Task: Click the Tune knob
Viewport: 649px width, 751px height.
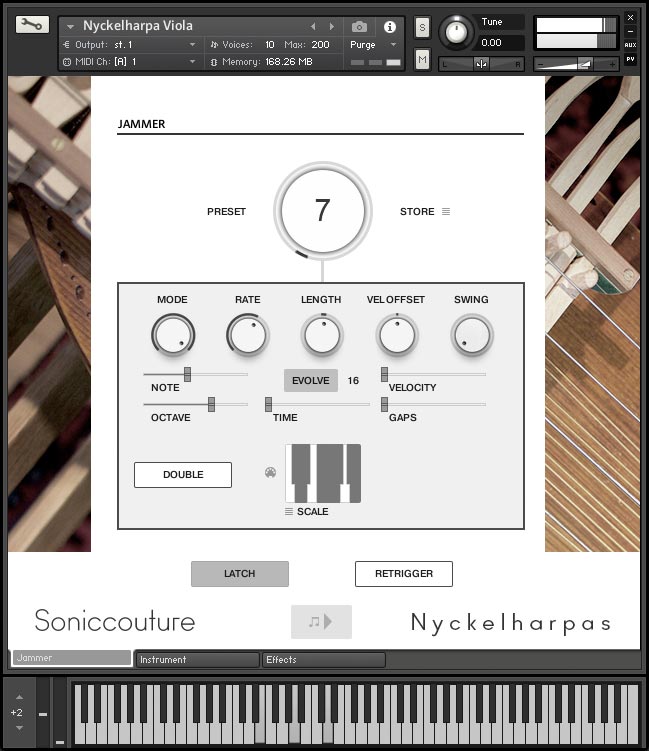Action: click(456, 32)
